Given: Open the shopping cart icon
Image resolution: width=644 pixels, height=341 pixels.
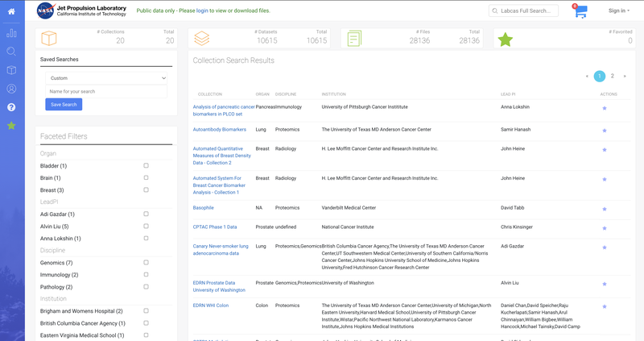Looking at the screenshot, I should point(580,11).
